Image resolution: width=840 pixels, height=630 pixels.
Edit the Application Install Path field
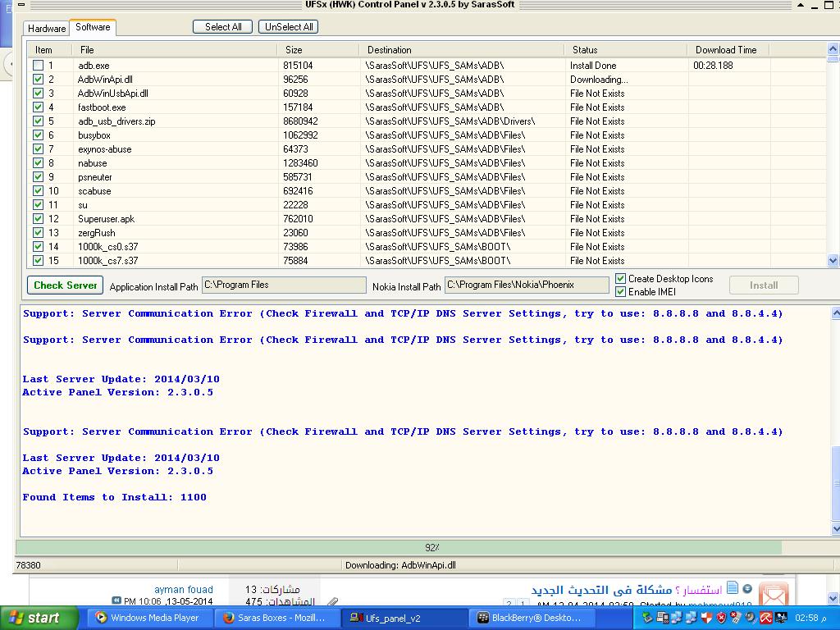tap(284, 285)
